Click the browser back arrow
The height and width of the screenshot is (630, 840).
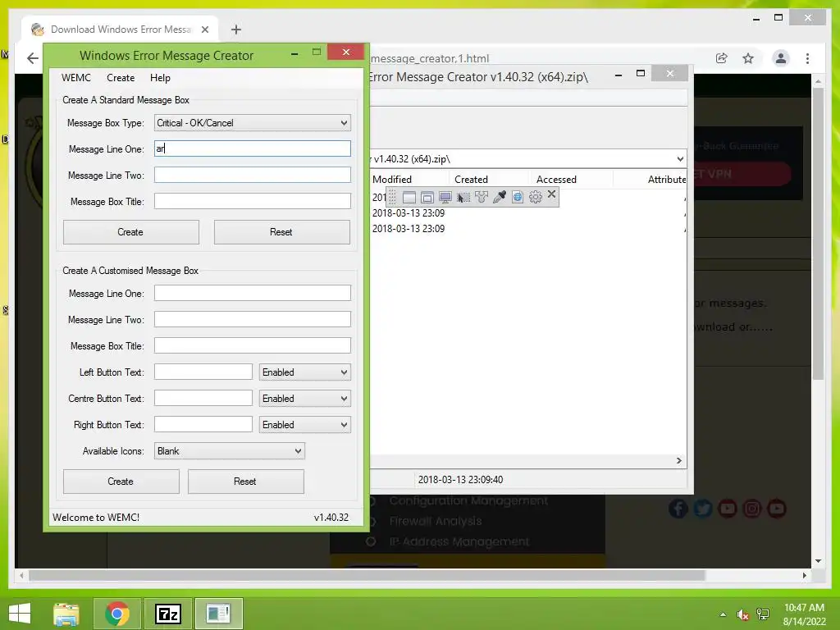click(33, 58)
